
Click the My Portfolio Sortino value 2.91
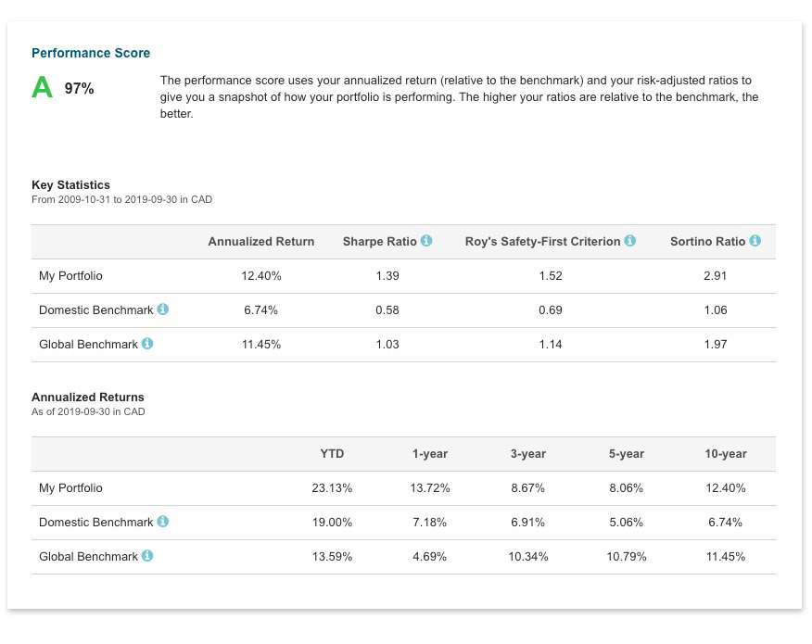click(x=716, y=276)
